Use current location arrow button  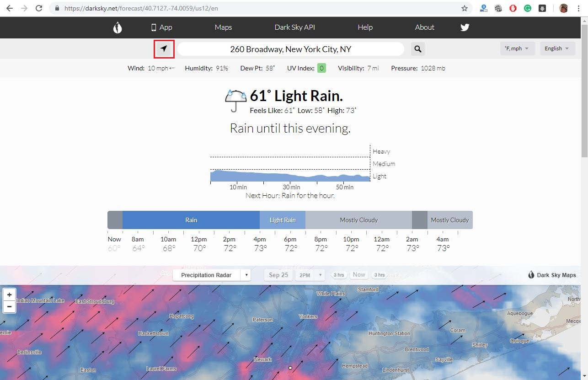pos(164,49)
